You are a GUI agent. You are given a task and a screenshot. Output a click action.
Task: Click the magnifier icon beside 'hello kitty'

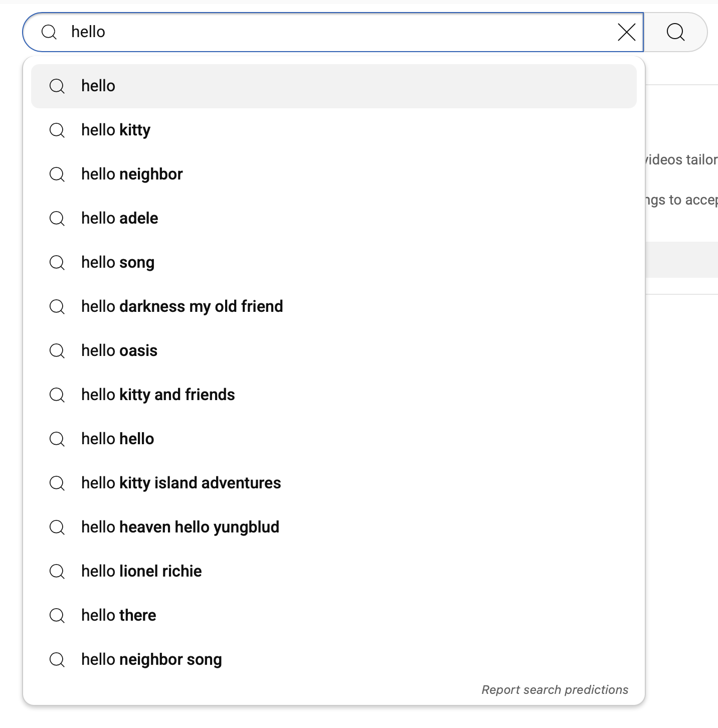pos(57,130)
